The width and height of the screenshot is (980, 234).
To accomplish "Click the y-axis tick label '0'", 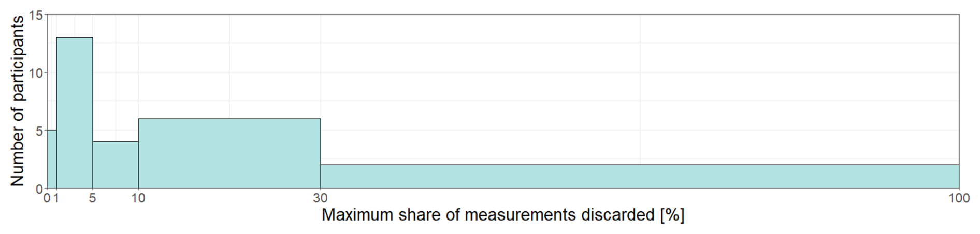I will tap(39, 189).
